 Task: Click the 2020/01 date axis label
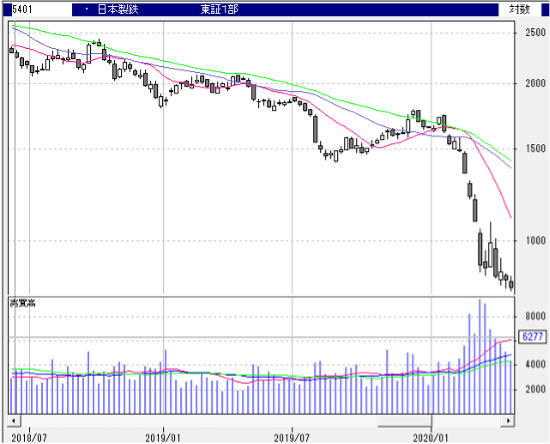pyautogui.click(x=431, y=437)
